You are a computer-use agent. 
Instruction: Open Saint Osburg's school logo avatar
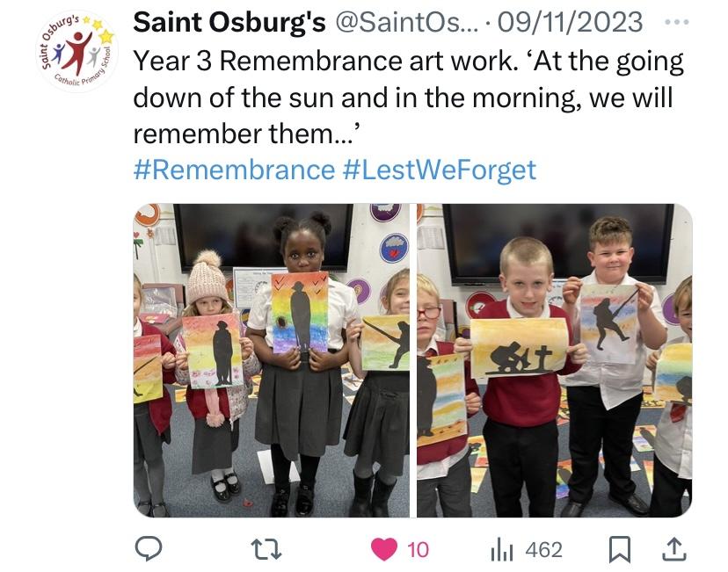77,51
